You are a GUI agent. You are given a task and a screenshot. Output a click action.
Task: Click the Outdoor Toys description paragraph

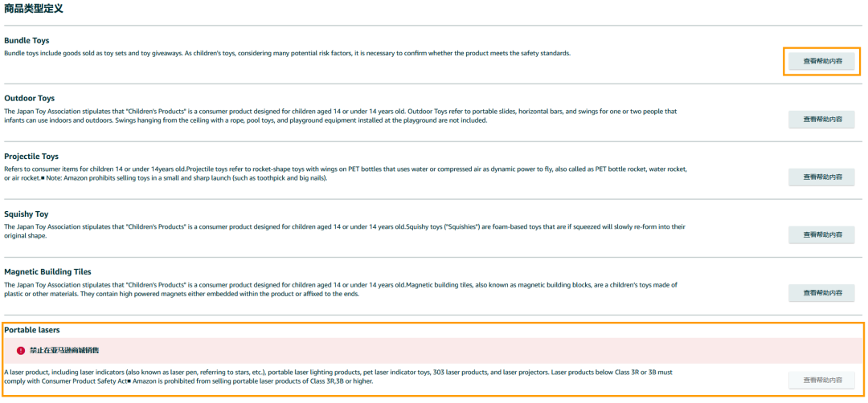[341, 116]
